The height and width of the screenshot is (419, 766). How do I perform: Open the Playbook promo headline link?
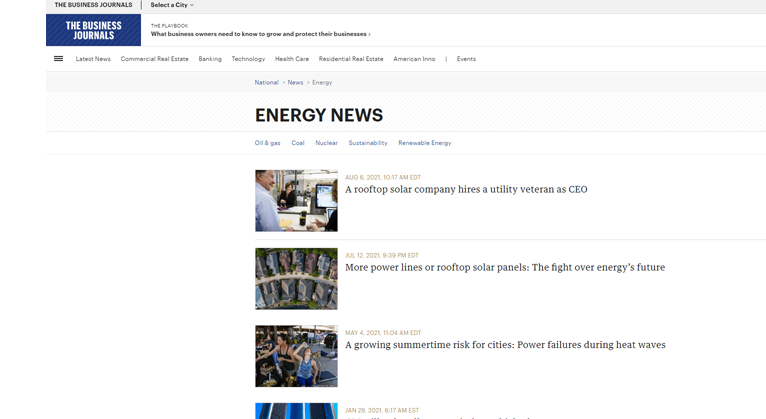260,34
